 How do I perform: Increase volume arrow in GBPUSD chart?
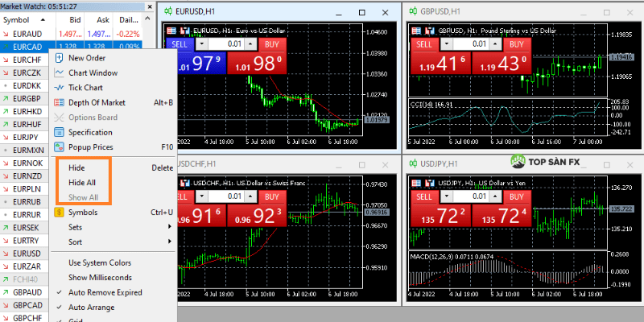coord(497,44)
